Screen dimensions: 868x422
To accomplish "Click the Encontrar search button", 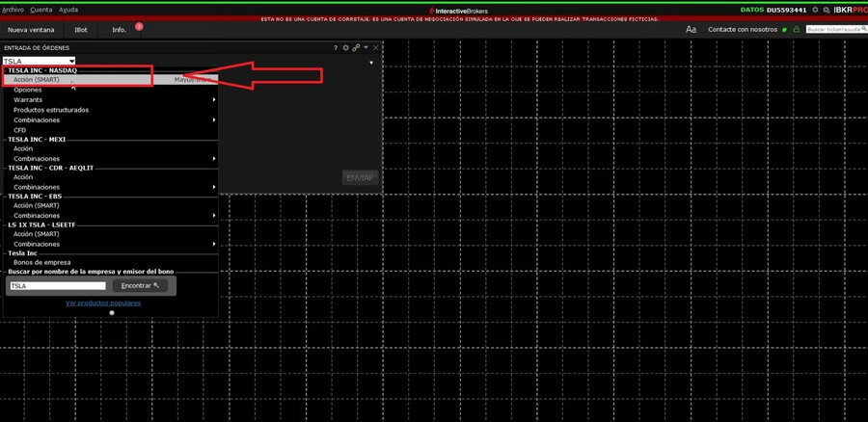I will pos(140,286).
